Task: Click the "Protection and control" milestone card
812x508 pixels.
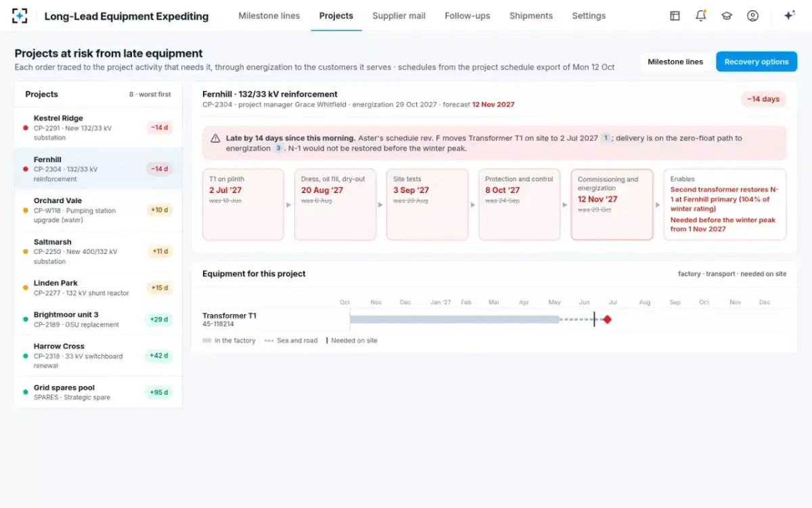Action: [520, 205]
